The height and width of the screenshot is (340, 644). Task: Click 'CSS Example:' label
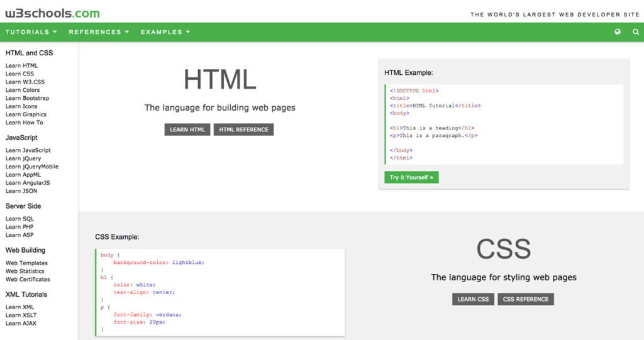pos(117,237)
